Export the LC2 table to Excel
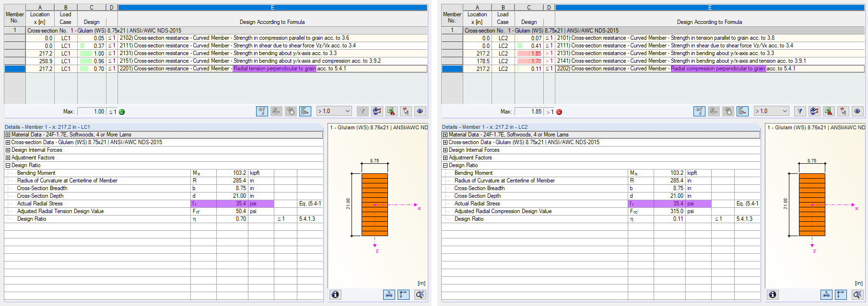Viewport: 868px width, 306px height. coord(829,111)
